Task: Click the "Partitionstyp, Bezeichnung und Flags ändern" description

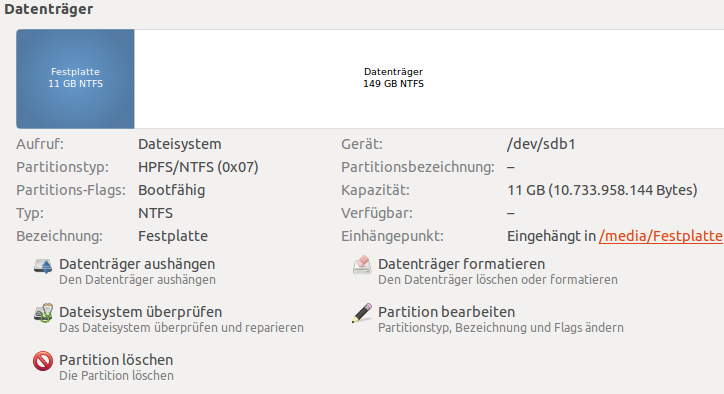Action: 501,328
